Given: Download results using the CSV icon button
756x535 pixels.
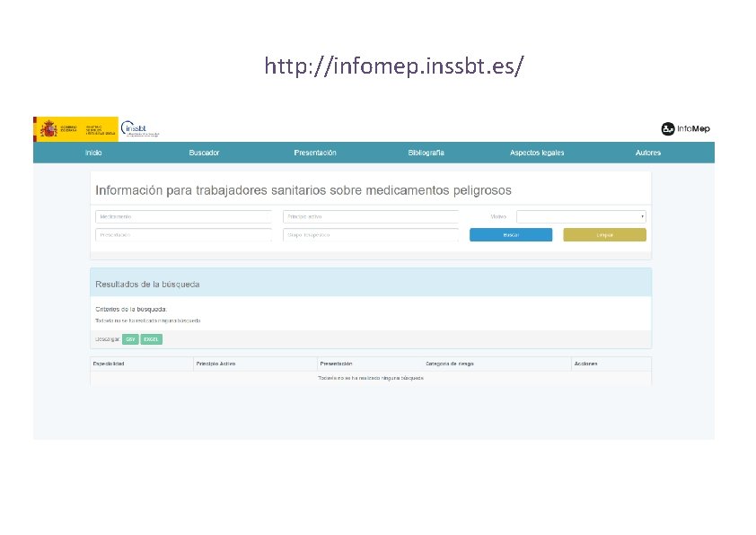Looking at the screenshot, I should [130, 339].
